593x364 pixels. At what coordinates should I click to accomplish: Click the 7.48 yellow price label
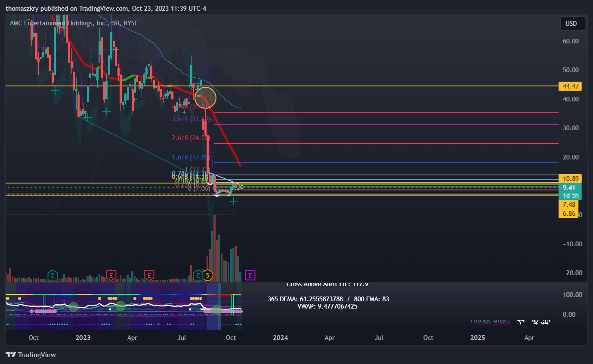[568, 205]
